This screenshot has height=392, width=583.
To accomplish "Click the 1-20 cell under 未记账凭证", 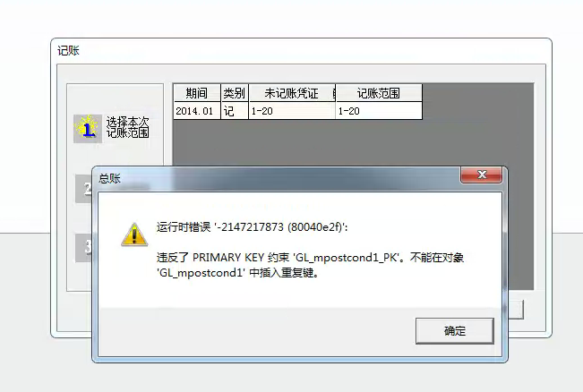I will tap(292, 111).
